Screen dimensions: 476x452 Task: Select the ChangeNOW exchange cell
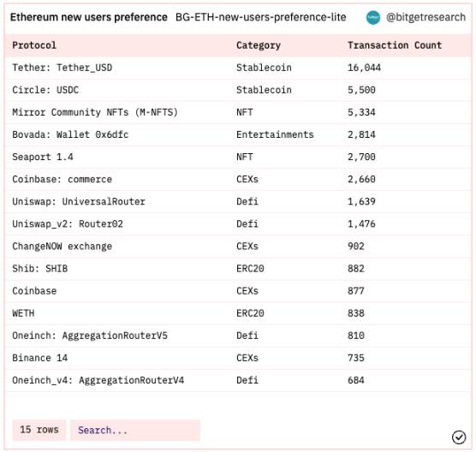coord(62,247)
